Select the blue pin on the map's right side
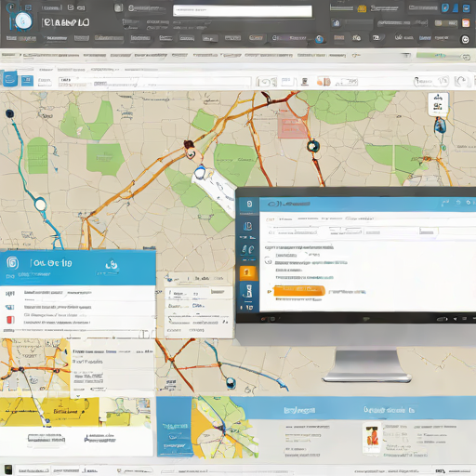 point(440,126)
